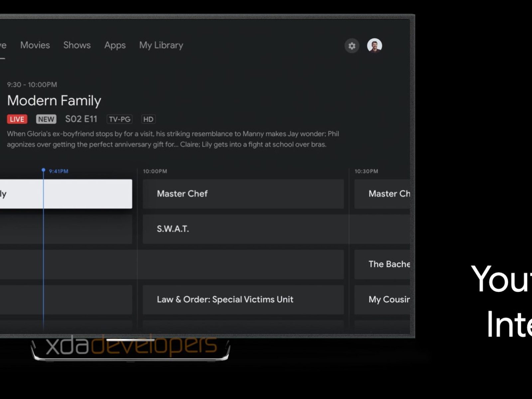The width and height of the screenshot is (532, 399).
Task: Click the highlighted white program cell
Action: [66, 194]
